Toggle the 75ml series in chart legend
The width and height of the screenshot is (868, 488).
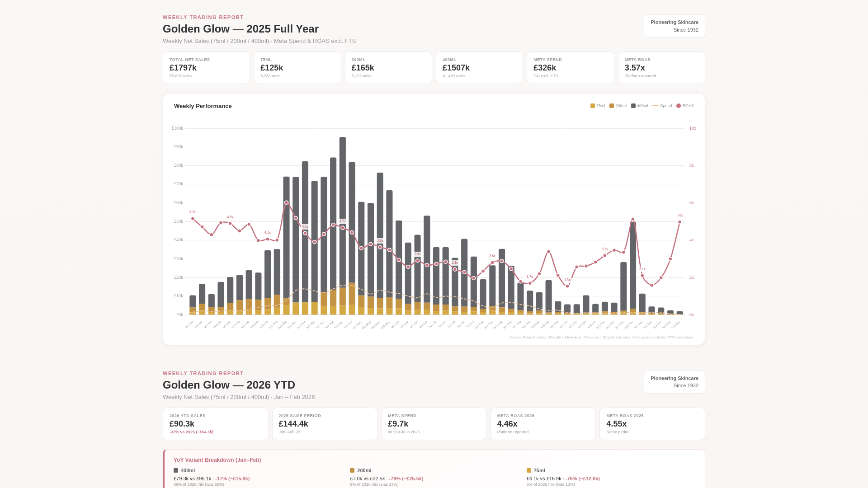pos(597,106)
